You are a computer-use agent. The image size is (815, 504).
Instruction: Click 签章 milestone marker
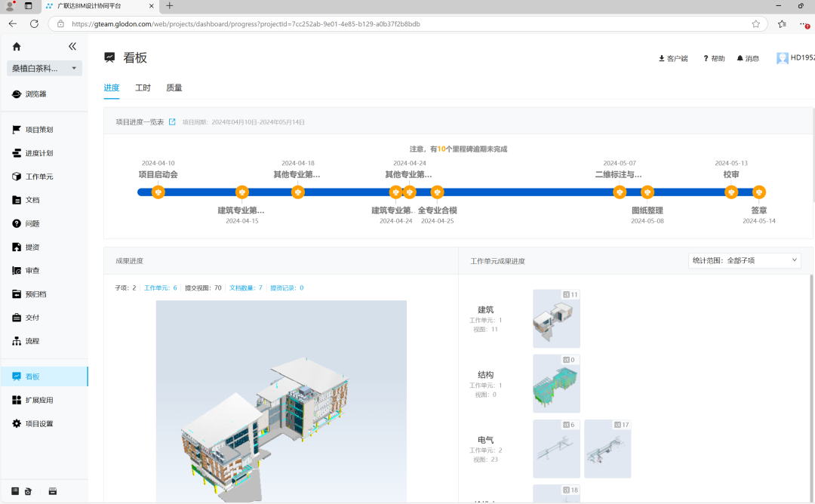(x=759, y=192)
